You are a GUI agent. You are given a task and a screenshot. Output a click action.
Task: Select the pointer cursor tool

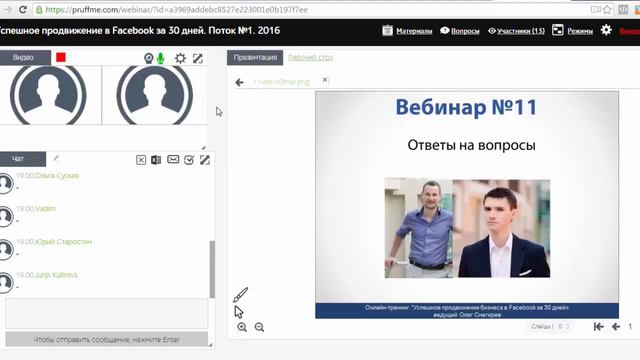pos(239,312)
